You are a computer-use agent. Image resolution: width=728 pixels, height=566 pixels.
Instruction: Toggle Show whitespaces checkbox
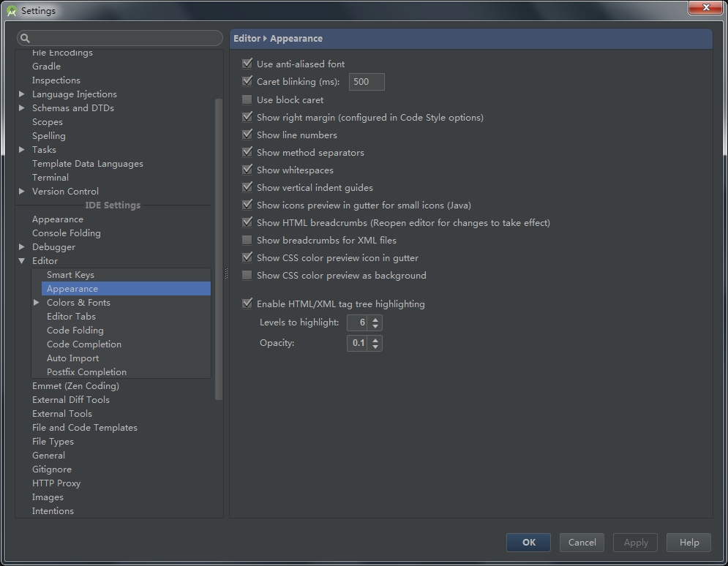pyautogui.click(x=247, y=170)
